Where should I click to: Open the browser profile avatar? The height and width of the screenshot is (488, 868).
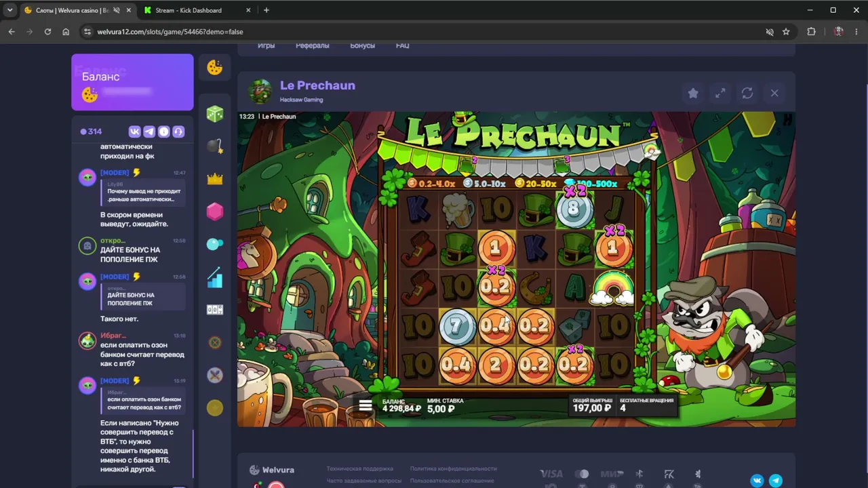tap(839, 32)
